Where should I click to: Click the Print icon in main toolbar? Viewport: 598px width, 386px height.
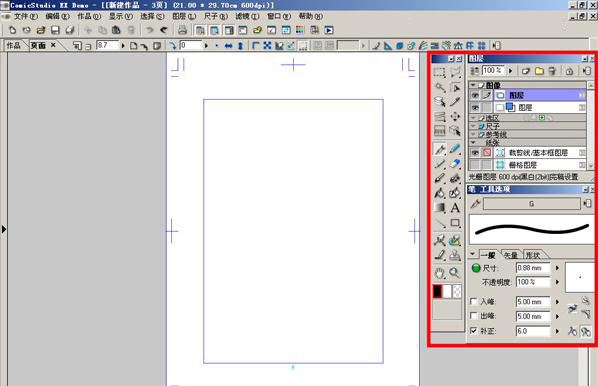(183, 30)
